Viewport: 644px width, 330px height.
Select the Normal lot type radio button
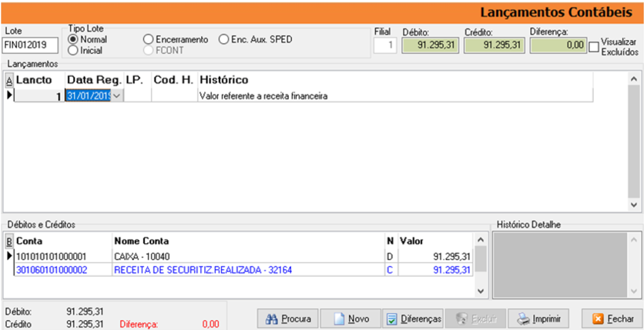tap(73, 40)
